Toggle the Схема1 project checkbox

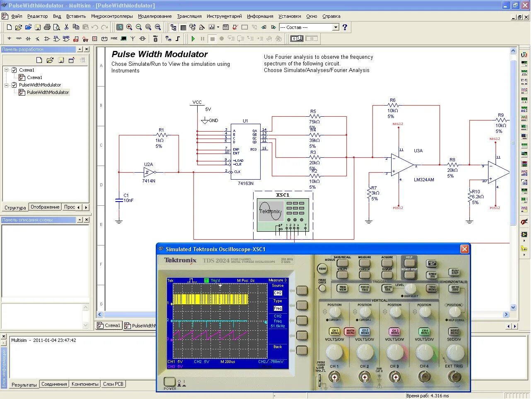coord(14,70)
